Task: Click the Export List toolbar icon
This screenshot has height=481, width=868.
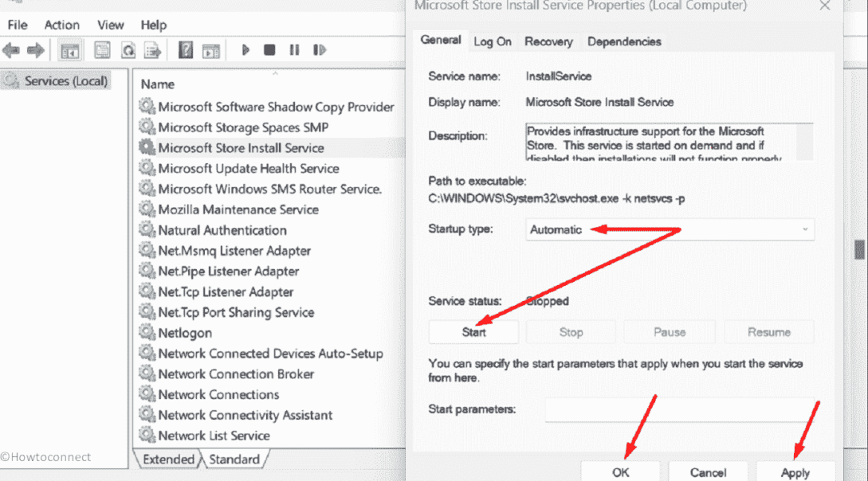Action: pyautogui.click(x=152, y=50)
